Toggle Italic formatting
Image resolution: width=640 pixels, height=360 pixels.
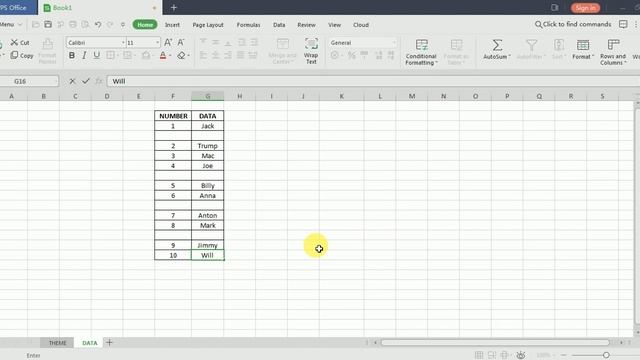coord(84,55)
